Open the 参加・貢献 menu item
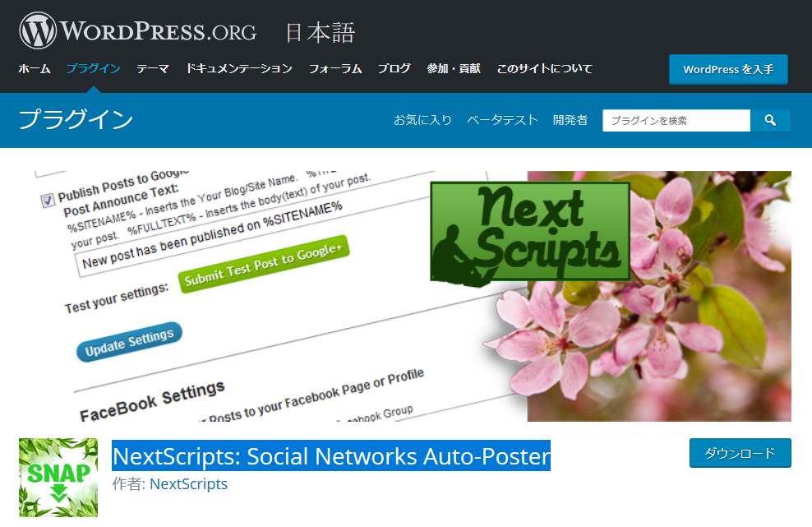 454,68
